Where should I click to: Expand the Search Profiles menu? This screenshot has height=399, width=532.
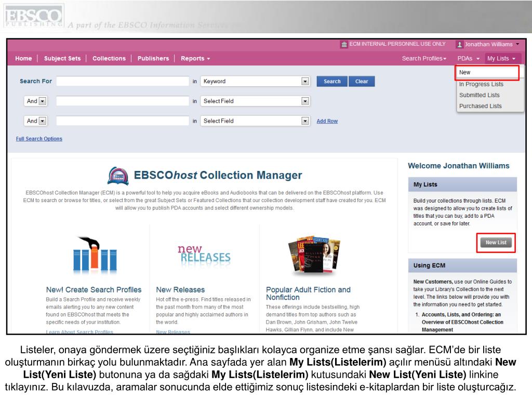click(x=424, y=58)
